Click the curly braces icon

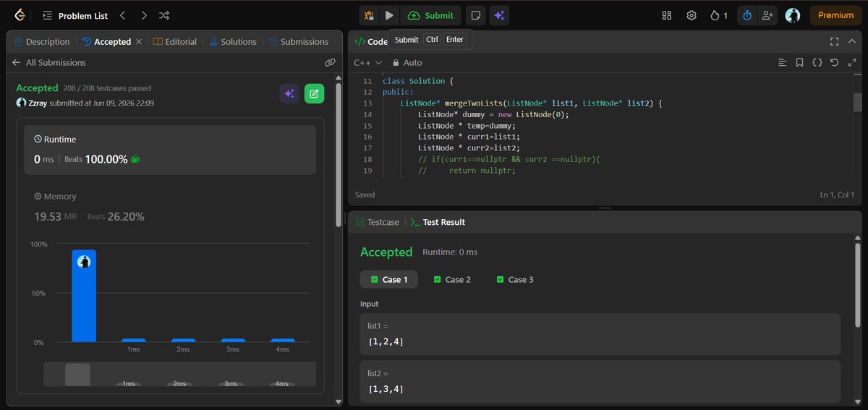(817, 63)
